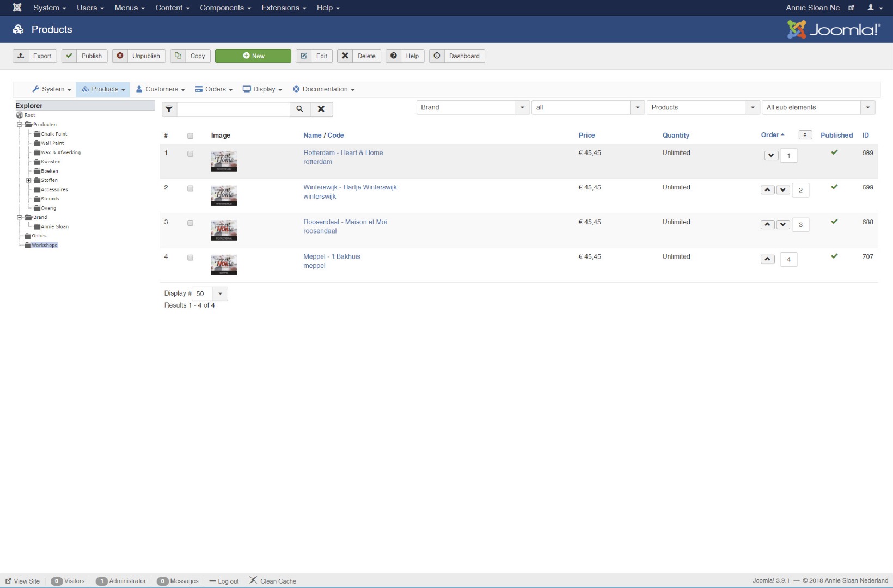Click the save order icon in header

coord(805,135)
